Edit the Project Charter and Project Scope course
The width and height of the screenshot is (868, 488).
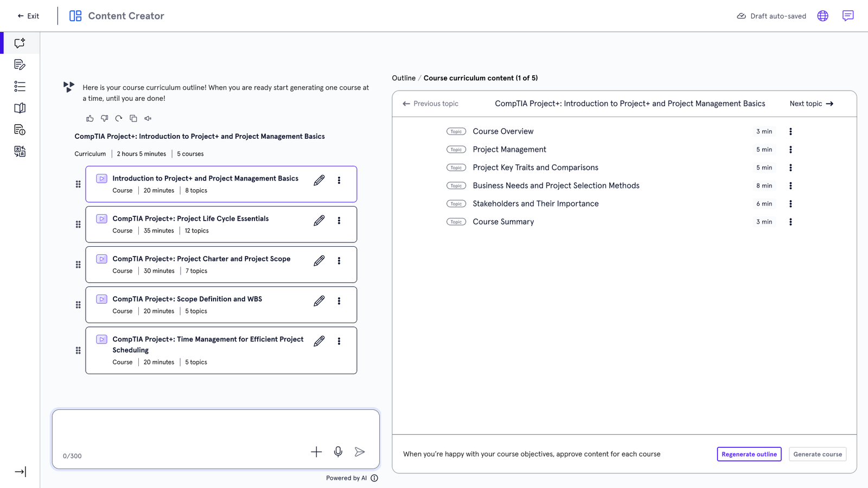point(319,261)
